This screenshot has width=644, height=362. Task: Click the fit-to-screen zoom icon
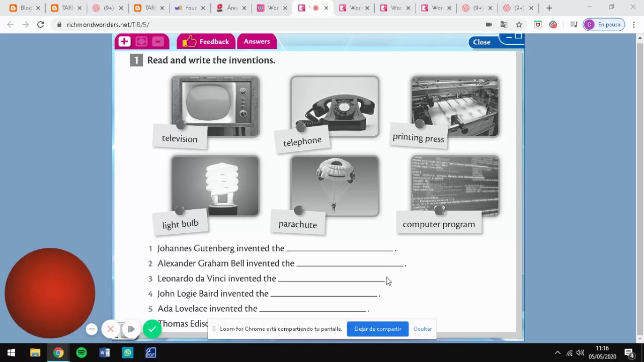[x=141, y=42]
